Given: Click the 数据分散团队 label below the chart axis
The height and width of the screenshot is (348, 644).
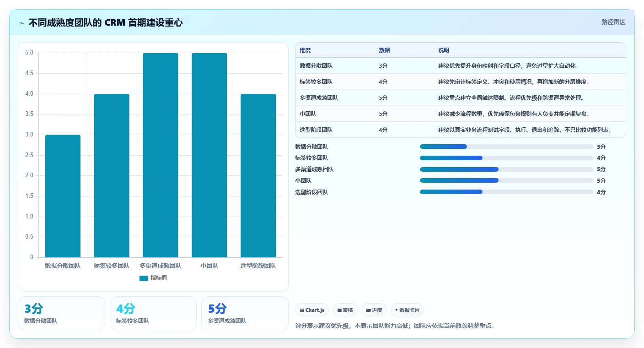Looking at the screenshot, I should (x=63, y=266).
